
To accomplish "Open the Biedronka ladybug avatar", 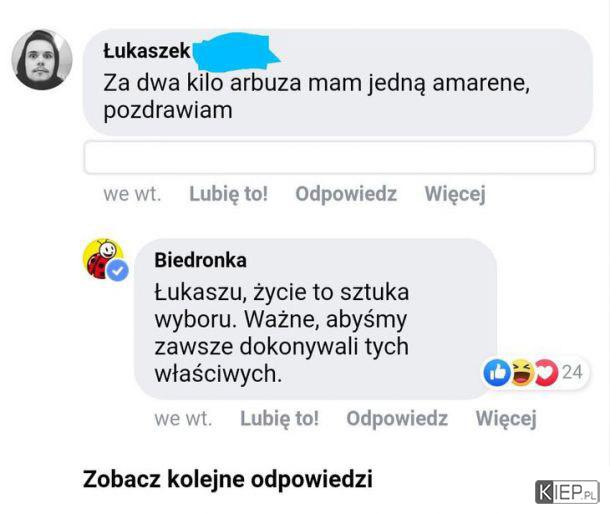I will pyautogui.click(x=103, y=259).
